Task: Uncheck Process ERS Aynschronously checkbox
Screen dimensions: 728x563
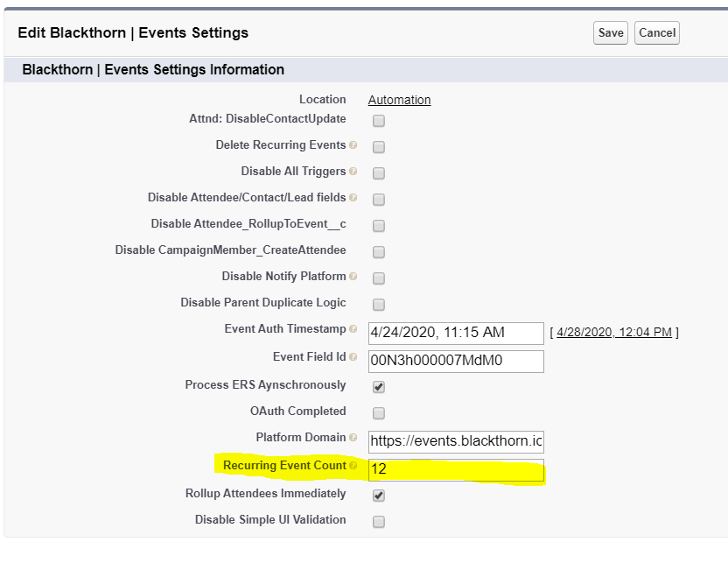Action: (x=379, y=386)
